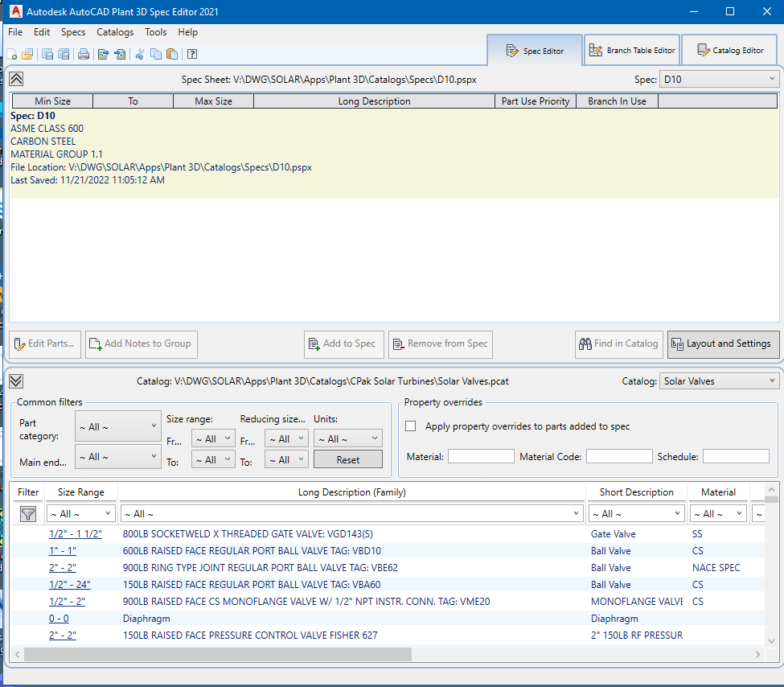Image resolution: width=784 pixels, height=687 pixels.
Task: Click the funnel filter icon in the catalog grid
Action: click(x=28, y=514)
